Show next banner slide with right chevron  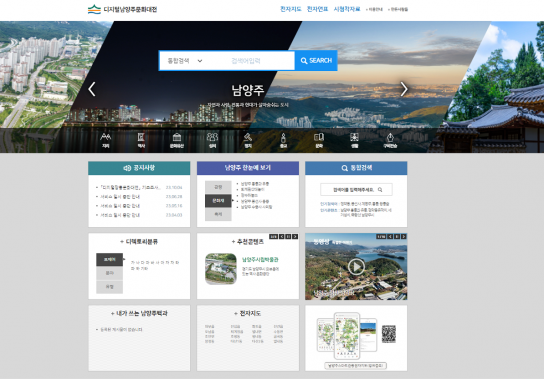[x=404, y=89]
